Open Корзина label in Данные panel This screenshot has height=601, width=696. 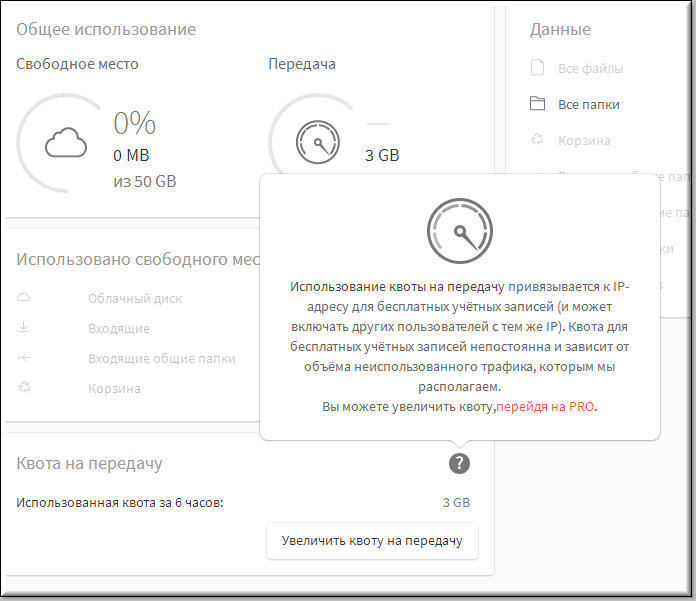[x=584, y=140]
